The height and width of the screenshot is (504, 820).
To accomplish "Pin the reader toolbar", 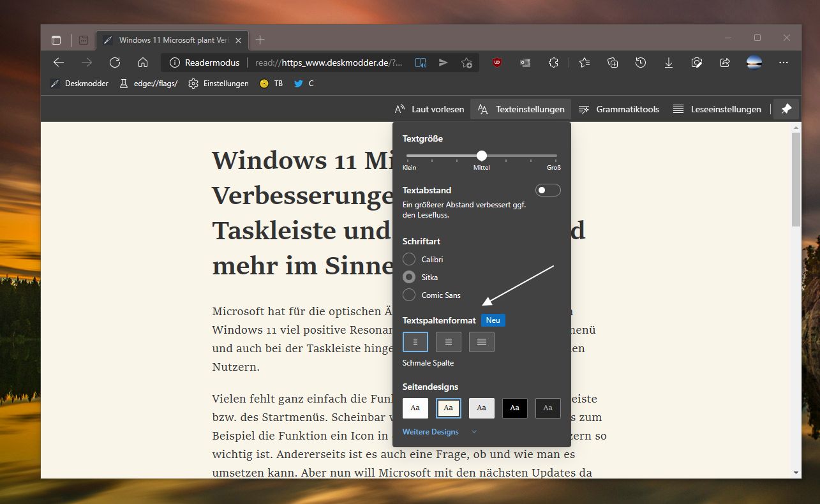I will click(787, 109).
